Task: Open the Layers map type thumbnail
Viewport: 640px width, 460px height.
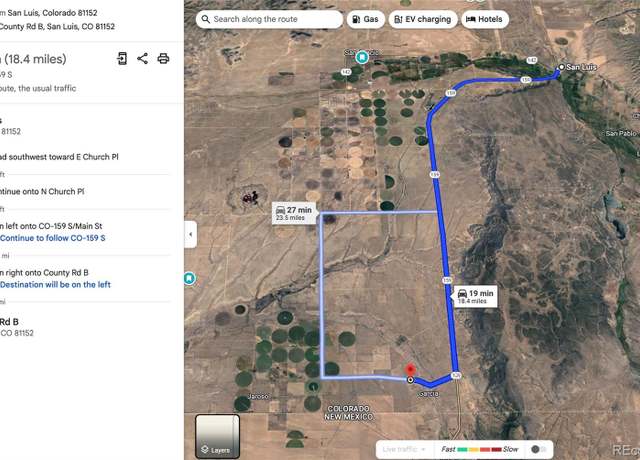Action: [x=217, y=436]
